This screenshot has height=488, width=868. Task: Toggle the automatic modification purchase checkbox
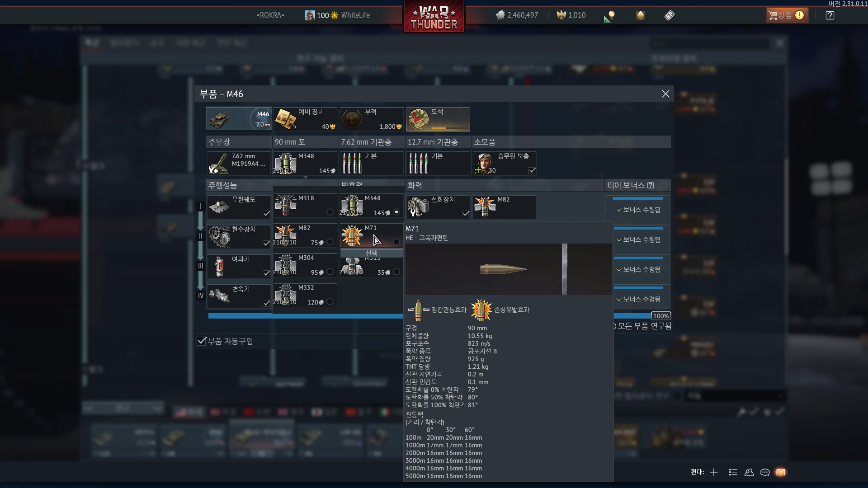pos(202,341)
